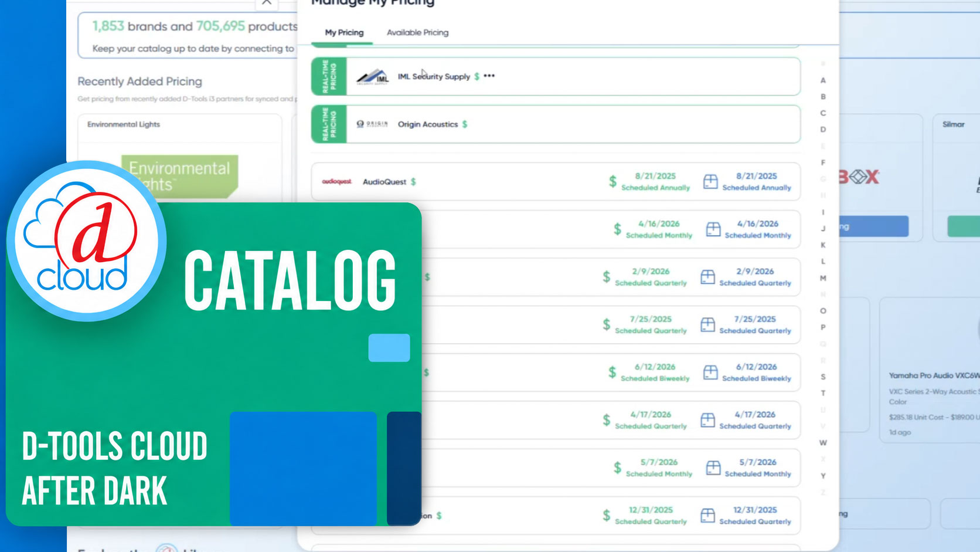Image resolution: width=980 pixels, height=552 pixels.
Task: Jump to letter D in alphabet index
Action: (823, 130)
